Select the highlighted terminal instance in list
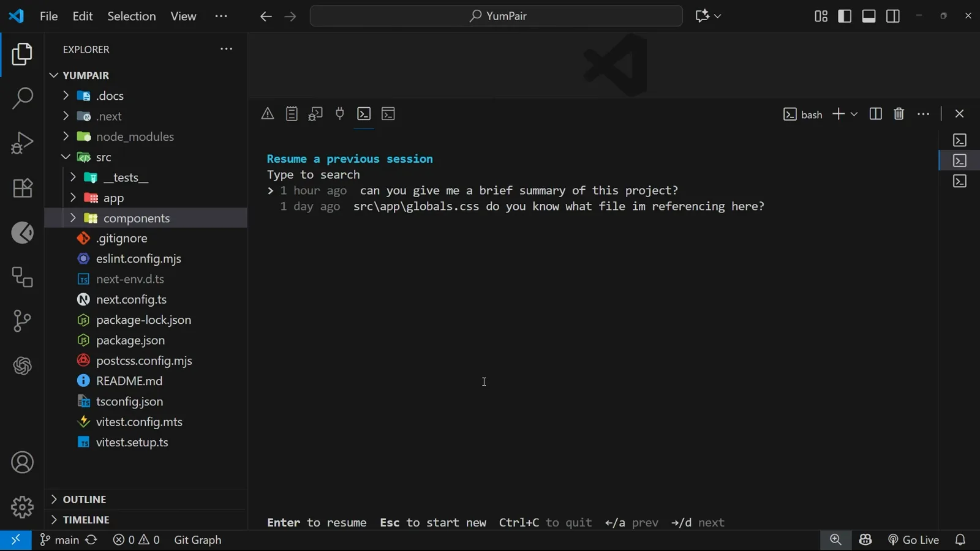Screen dimensions: 980x551 tap(960, 160)
